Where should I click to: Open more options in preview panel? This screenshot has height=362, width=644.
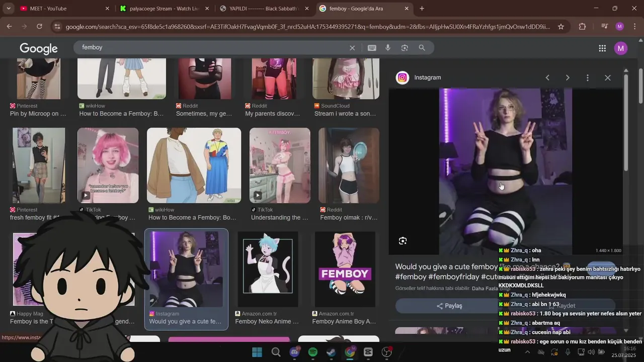point(588,78)
